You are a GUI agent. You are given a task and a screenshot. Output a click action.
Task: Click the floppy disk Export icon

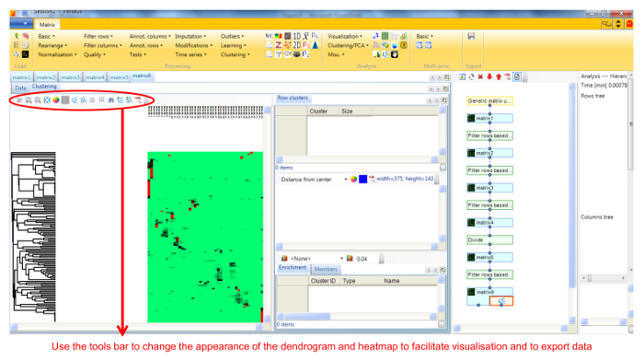point(471,36)
